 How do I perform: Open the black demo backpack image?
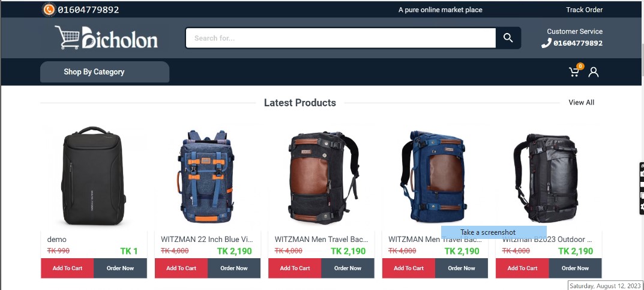[93, 176]
